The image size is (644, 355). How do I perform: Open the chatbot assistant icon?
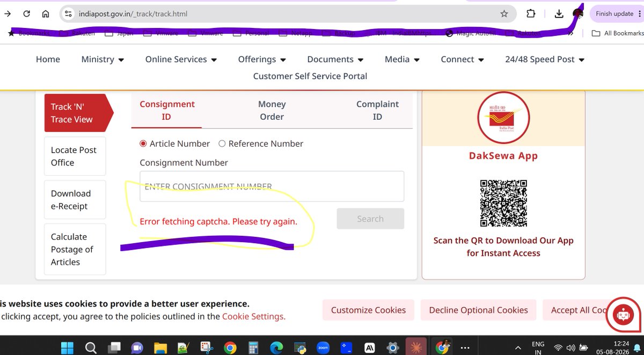[x=623, y=315]
